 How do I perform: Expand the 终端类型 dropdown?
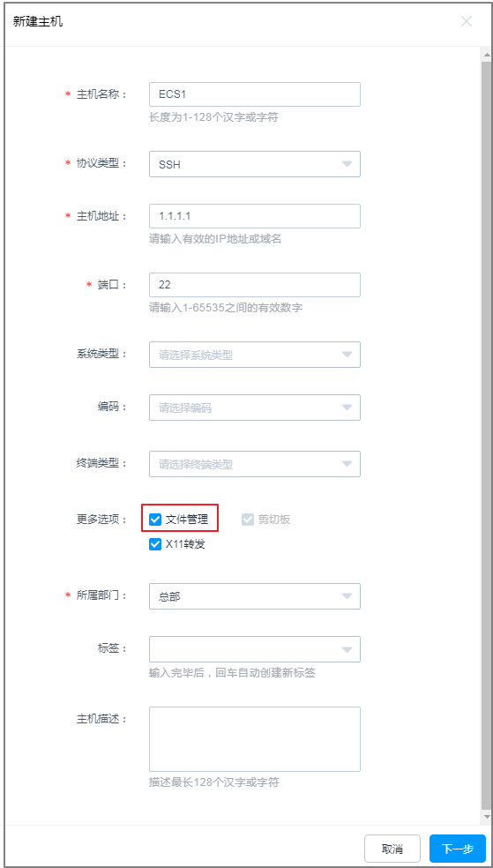click(255, 464)
